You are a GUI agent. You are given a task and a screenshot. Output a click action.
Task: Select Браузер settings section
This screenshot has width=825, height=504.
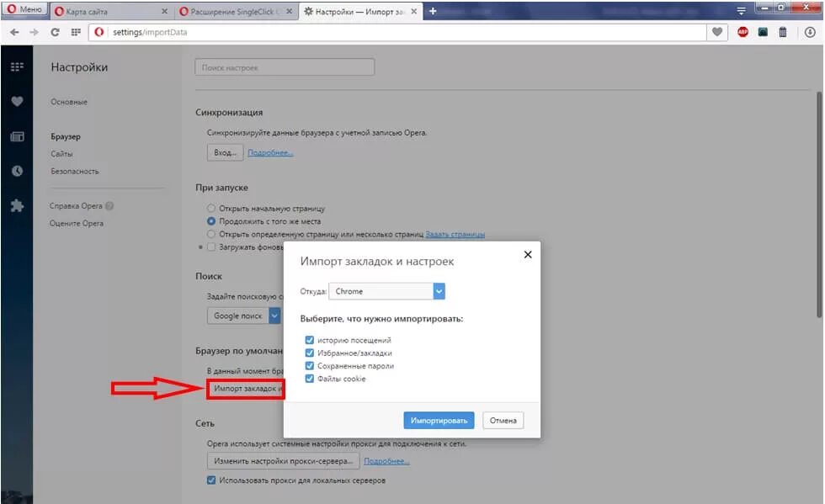click(x=66, y=136)
